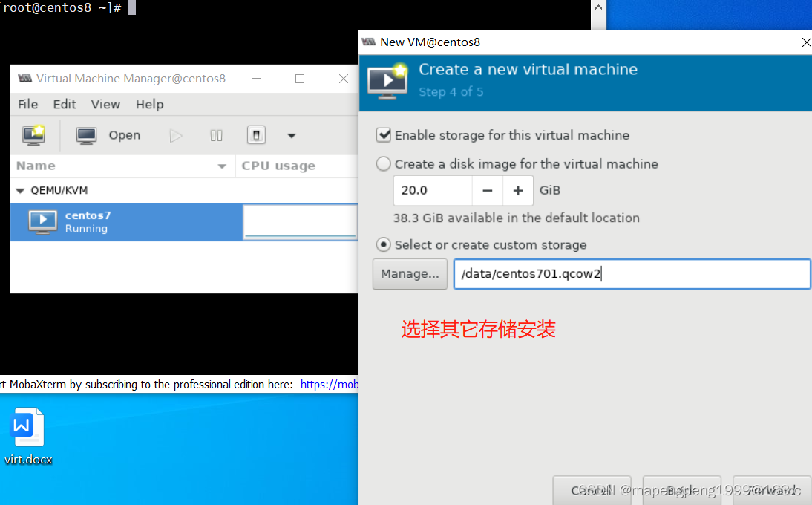The image size is (812, 505).
Task: Maximize the Virtual Machine Manager window
Action: coord(300,79)
